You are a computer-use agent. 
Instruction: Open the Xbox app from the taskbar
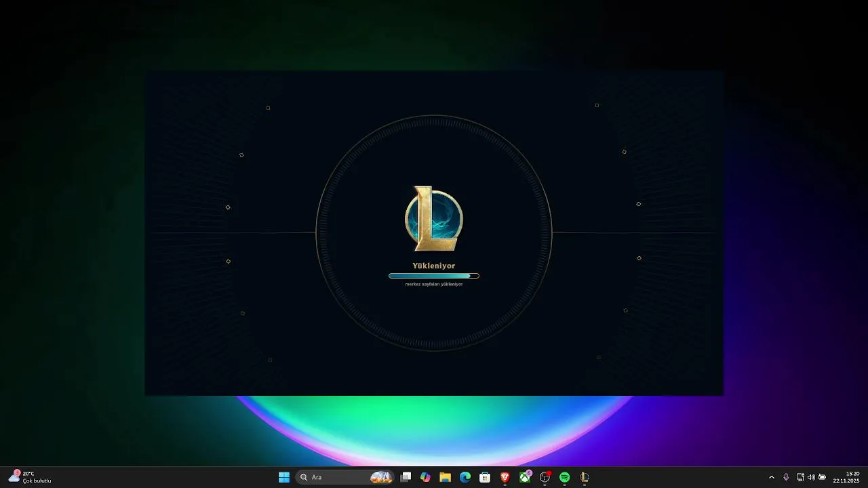(x=525, y=477)
